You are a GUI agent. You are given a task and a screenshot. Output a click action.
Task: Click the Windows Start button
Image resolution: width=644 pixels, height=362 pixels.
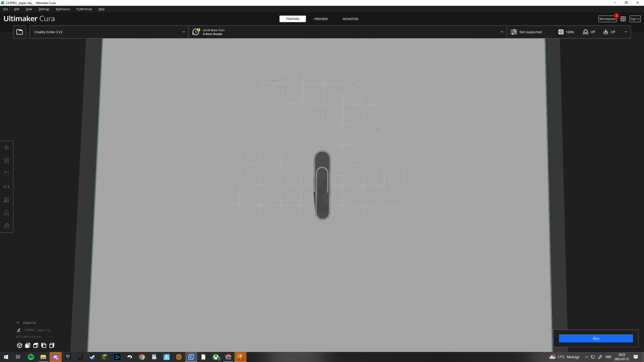click(x=6, y=357)
